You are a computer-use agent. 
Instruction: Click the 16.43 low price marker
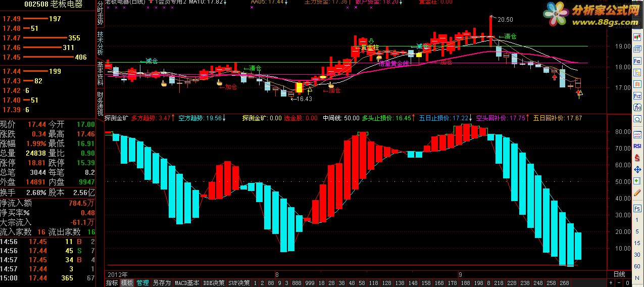(305, 99)
